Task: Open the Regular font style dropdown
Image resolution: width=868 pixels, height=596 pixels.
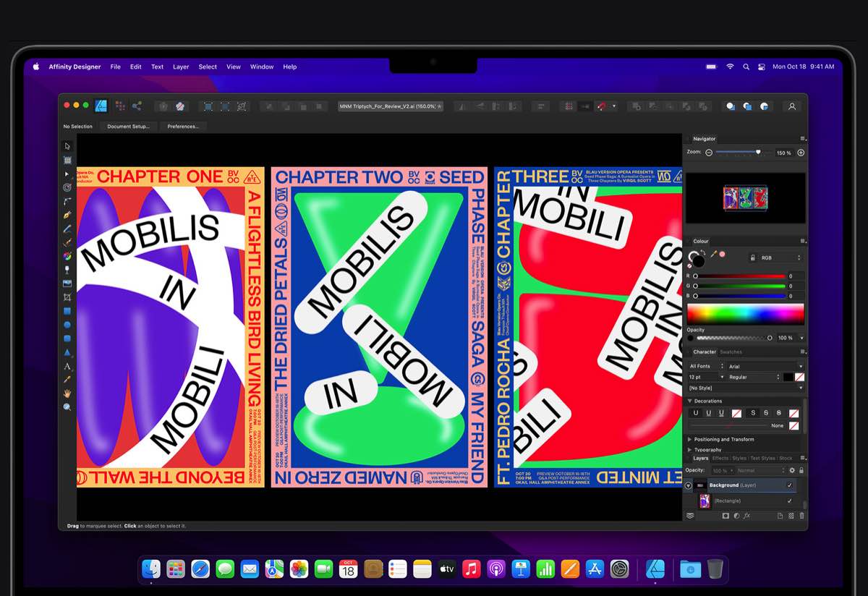Action: pos(754,377)
